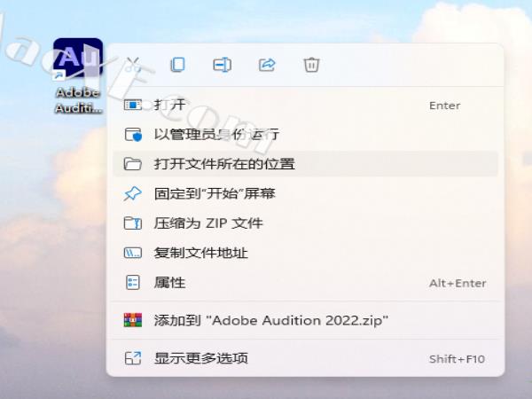
Task: Choose 打开 to open the application
Action: [170, 106]
